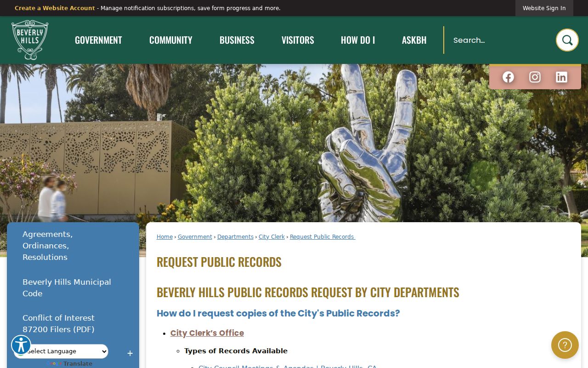588x368 pixels.
Task: Open the Visitors menu
Action: click(298, 40)
